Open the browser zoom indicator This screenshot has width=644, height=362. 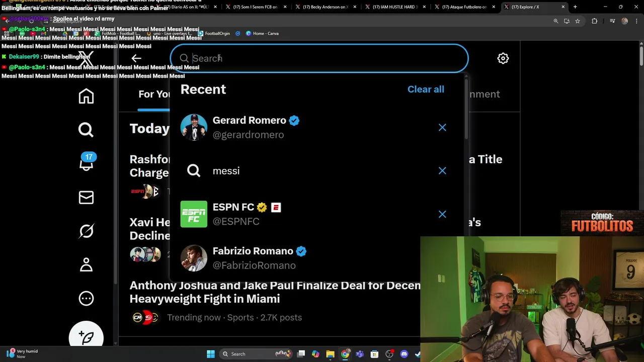(x=556, y=21)
